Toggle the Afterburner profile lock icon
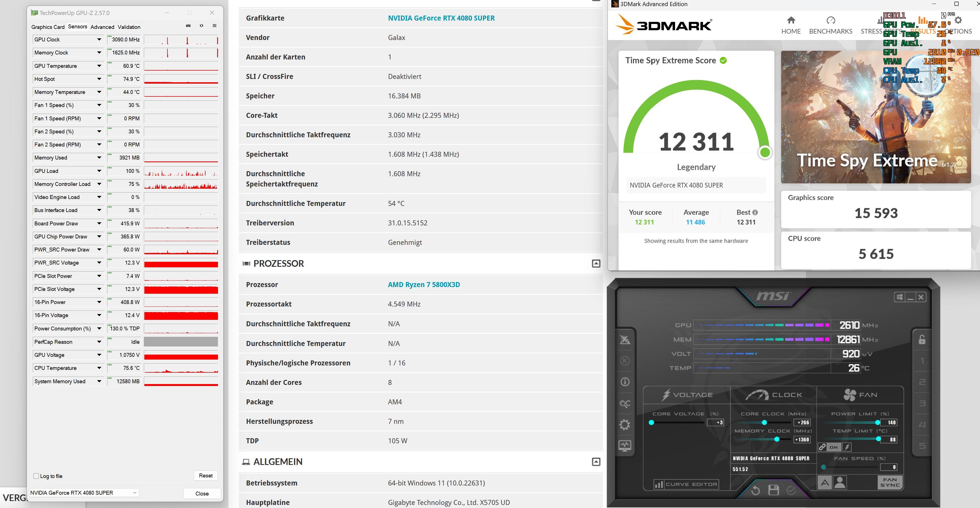Image resolution: width=980 pixels, height=508 pixels. [922, 339]
